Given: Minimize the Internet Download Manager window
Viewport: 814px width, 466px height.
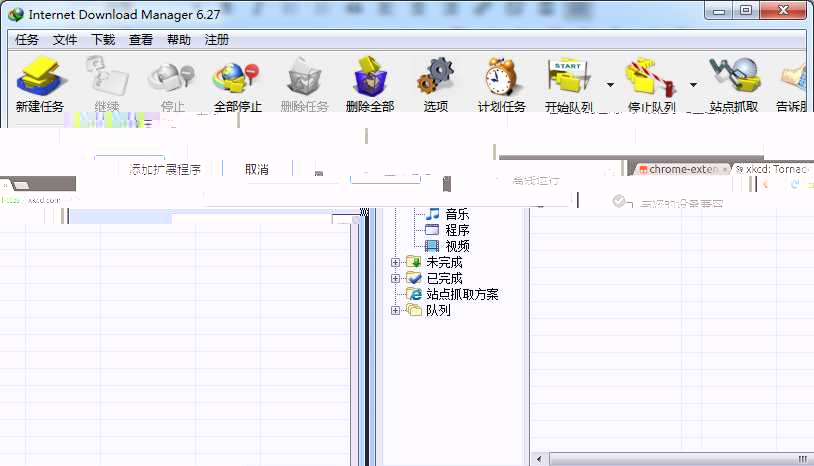Looking at the screenshot, I should 718,11.
